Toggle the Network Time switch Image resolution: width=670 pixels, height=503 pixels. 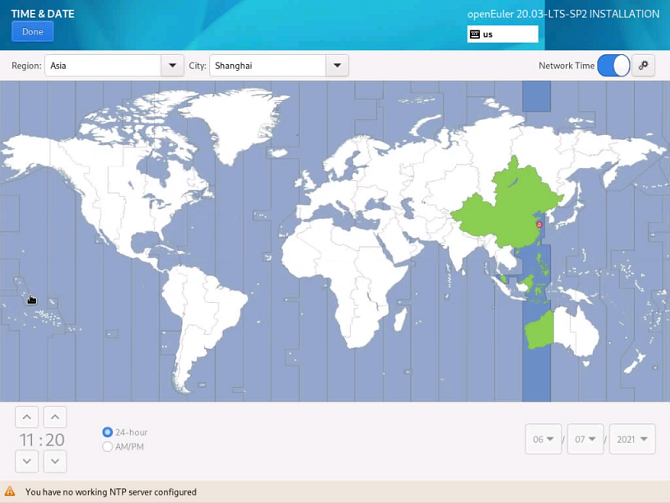pos(614,66)
